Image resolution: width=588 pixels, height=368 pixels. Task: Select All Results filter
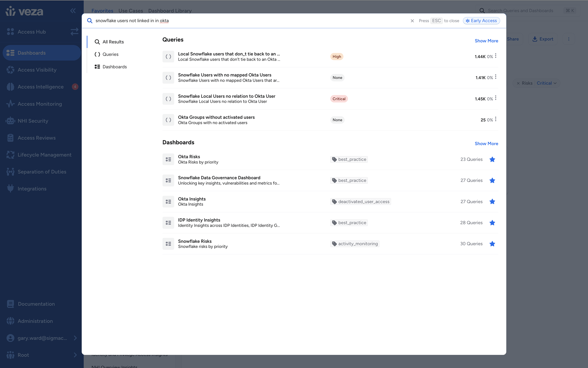(109, 42)
